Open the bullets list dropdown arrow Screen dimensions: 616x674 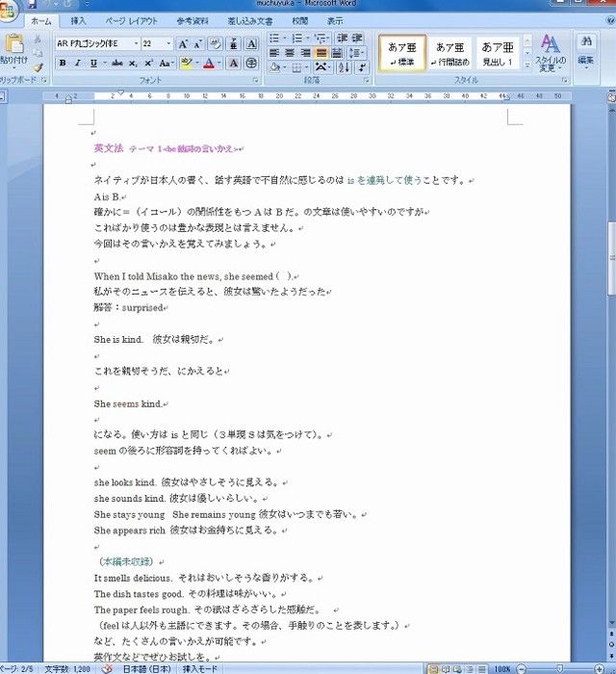click(284, 38)
